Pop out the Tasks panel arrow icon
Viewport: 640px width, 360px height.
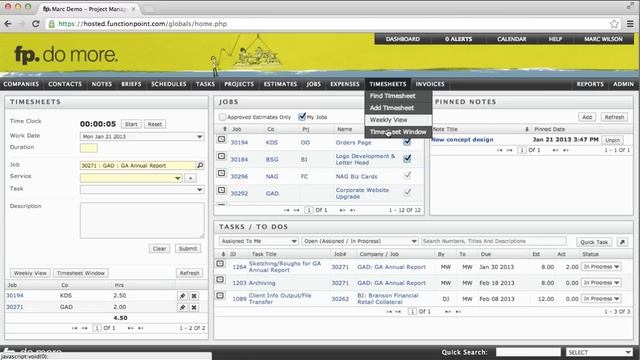(622, 242)
